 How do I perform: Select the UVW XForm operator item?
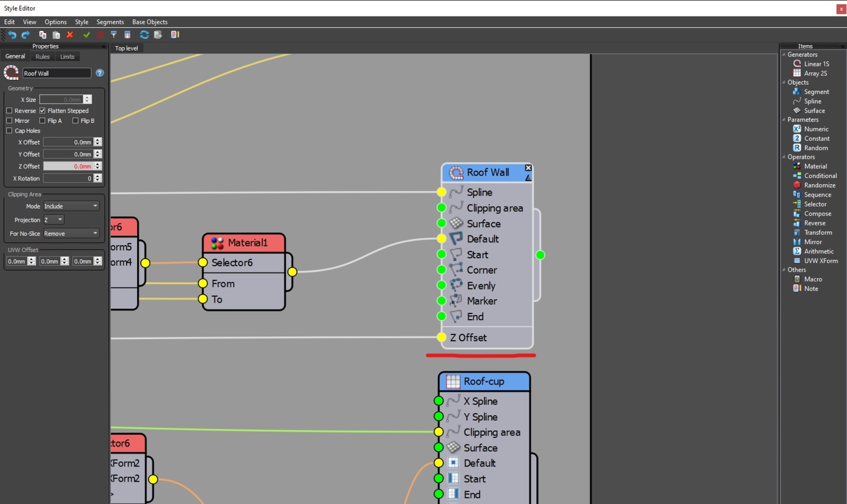(816, 261)
